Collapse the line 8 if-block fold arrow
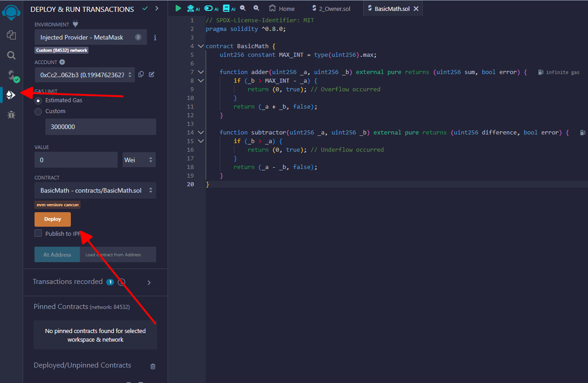 click(201, 81)
